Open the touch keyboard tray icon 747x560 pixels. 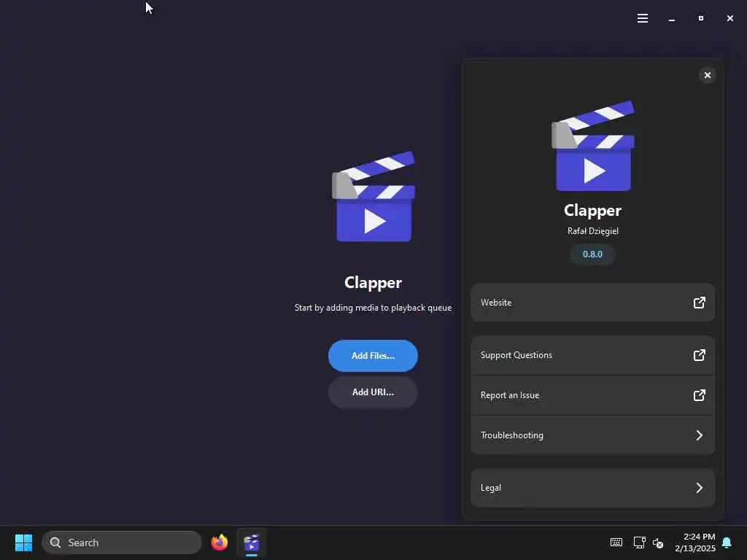coord(616,542)
